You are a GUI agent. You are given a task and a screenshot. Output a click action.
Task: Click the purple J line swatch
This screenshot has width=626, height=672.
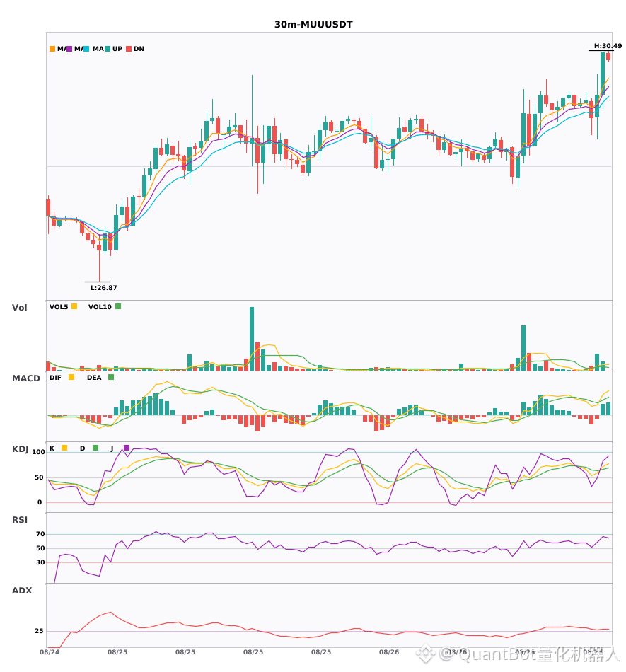pyautogui.click(x=127, y=448)
